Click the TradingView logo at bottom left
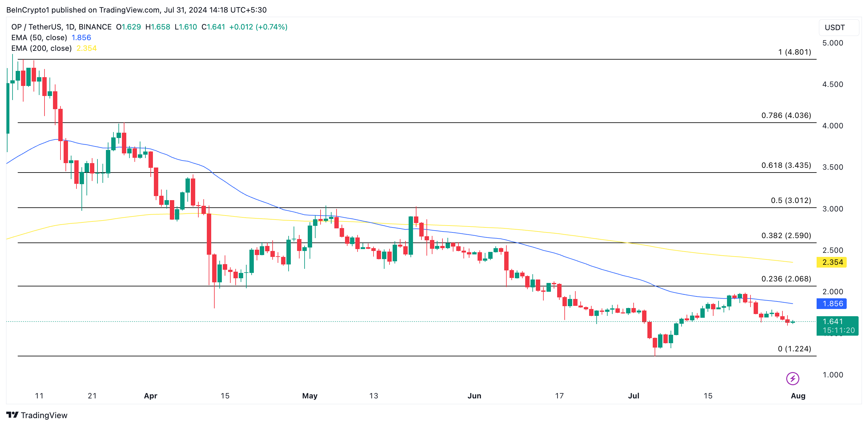This screenshot has height=426, width=868. tap(37, 415)
